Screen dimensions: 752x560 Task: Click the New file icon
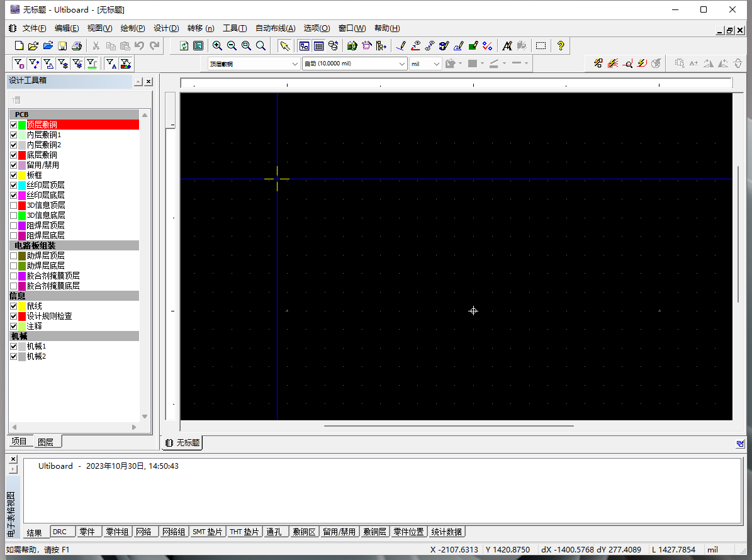coord(19,46)
